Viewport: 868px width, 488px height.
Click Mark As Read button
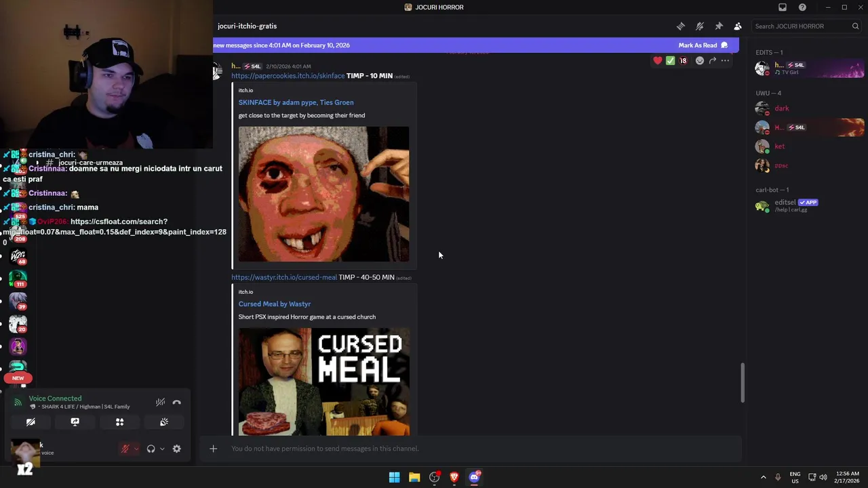[703, 45]
